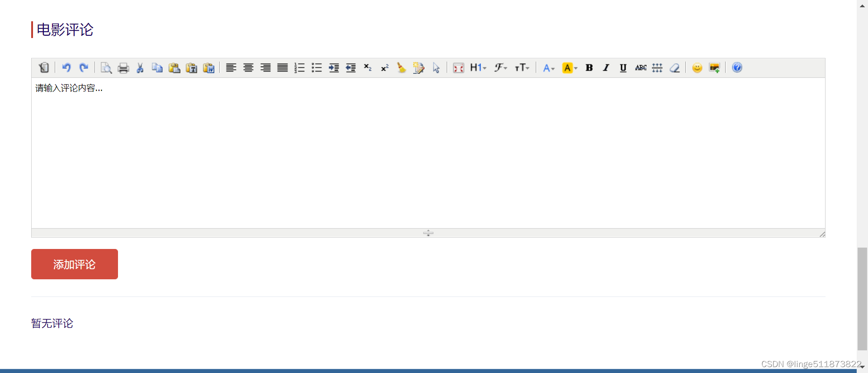
Task: Click the corner resize grip of editor
Action: pos(822,234)
